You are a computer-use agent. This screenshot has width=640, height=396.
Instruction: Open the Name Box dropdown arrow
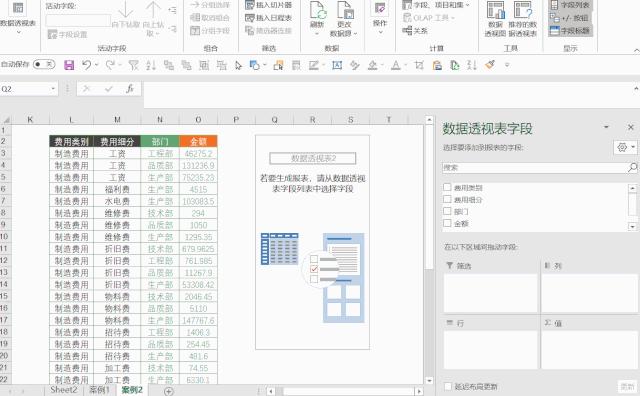pyautogui.click(x=53, y=89)
